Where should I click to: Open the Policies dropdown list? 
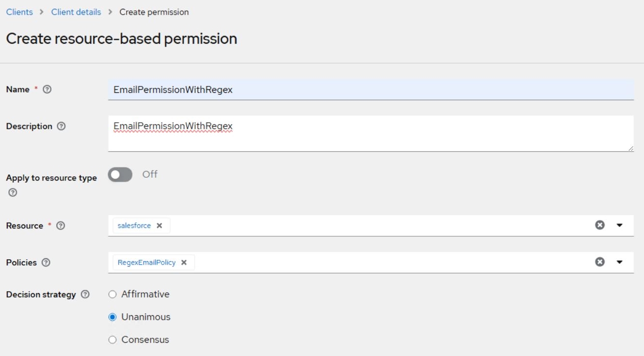click(619, 262)
